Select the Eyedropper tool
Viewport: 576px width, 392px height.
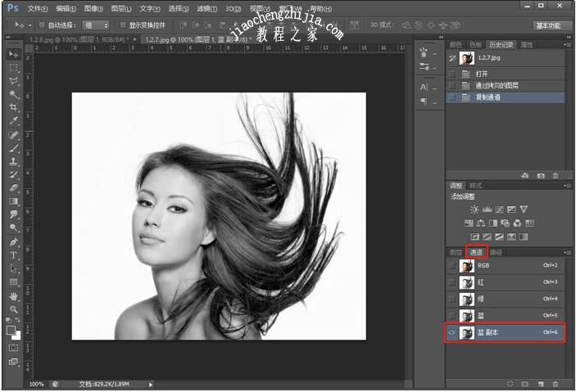click(14, 121)
